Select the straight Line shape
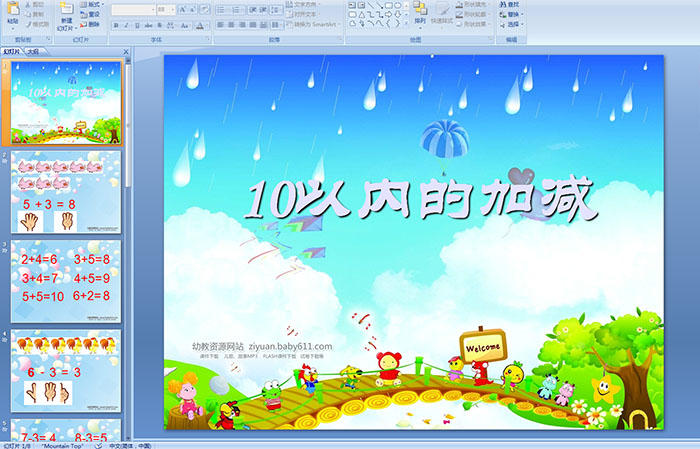Image resolution: width=700 pixels, height=449 pixels. pos(371,5)
